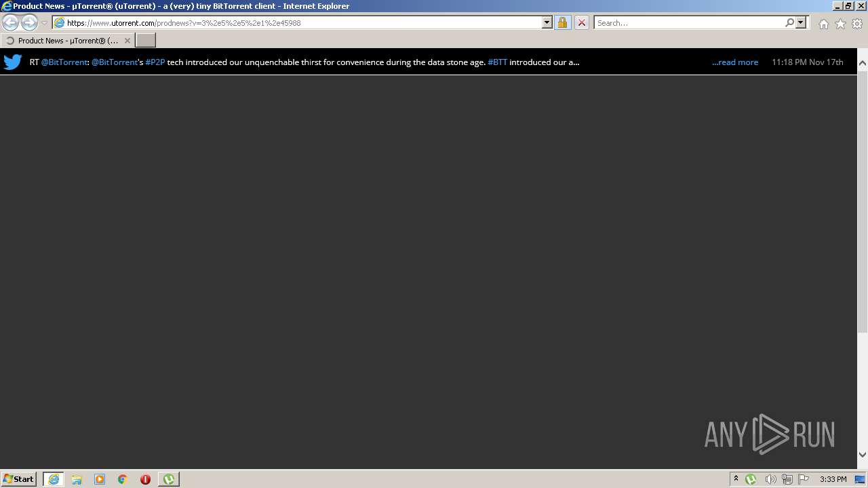Restore down the Internet Explorer window
The height and width of the screenshot is (488, 868).
(x=848, y=5)
